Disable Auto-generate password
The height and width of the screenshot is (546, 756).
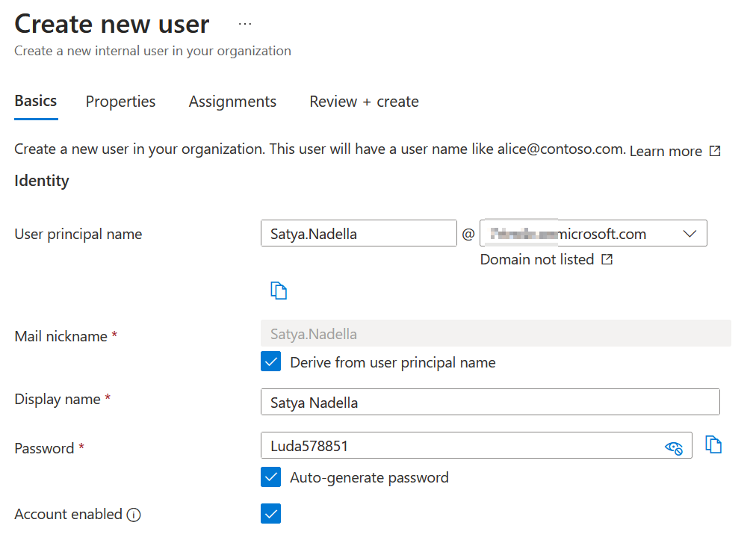tap(271, 477)
